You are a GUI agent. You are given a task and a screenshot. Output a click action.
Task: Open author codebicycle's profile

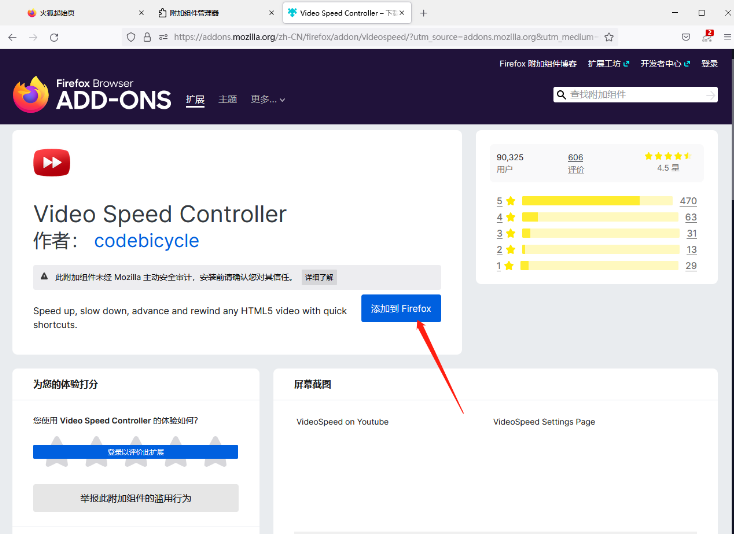147,241
